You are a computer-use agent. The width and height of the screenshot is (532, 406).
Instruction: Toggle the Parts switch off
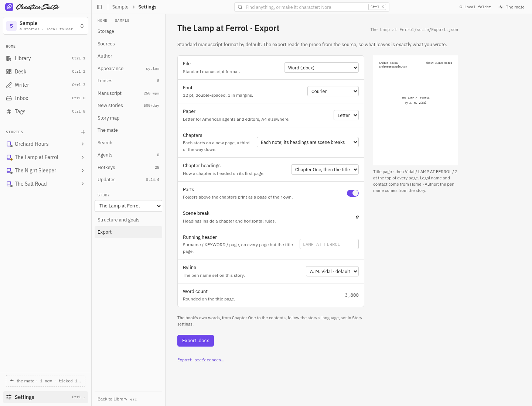point(353,193)
